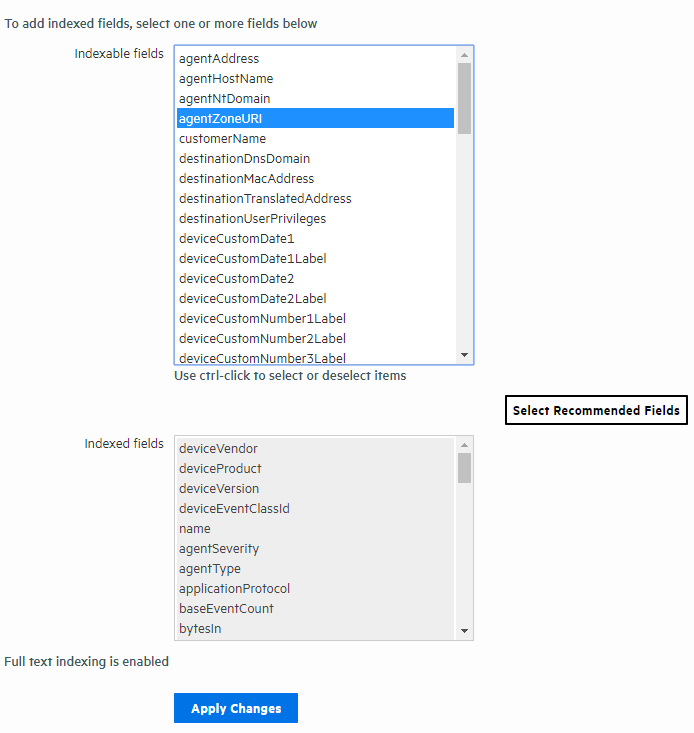Click deviceVendor in Indexed fields
The width and height of the screenshot is (694, 733).
click(x=218, y=449)
